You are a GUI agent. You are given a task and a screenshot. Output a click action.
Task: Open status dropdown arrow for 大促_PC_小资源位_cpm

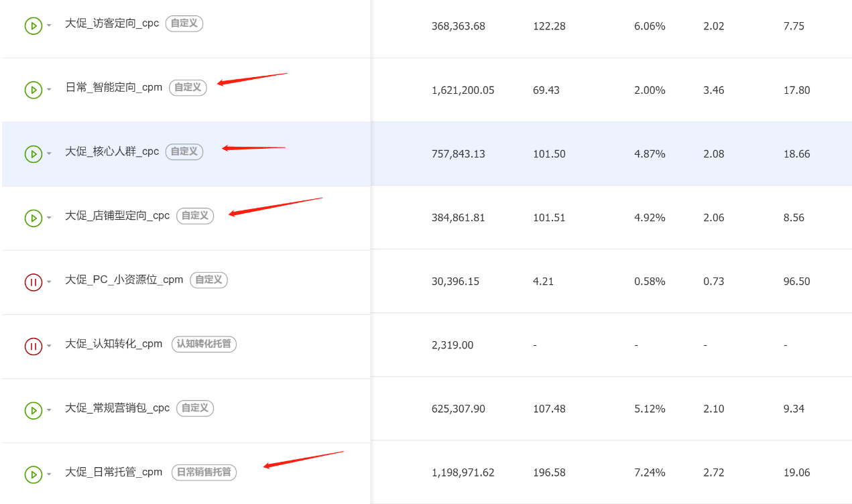coord(49,283)
